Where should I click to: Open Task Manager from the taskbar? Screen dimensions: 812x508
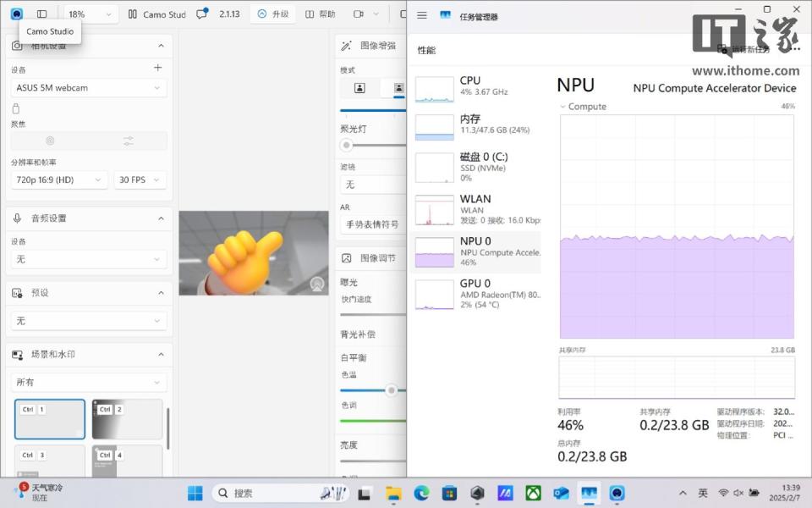589,492
